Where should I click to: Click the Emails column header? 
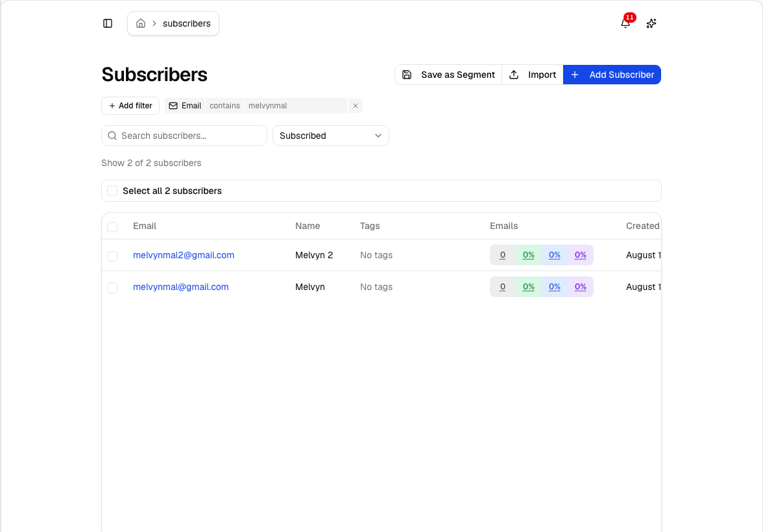[x=503, y=226]
